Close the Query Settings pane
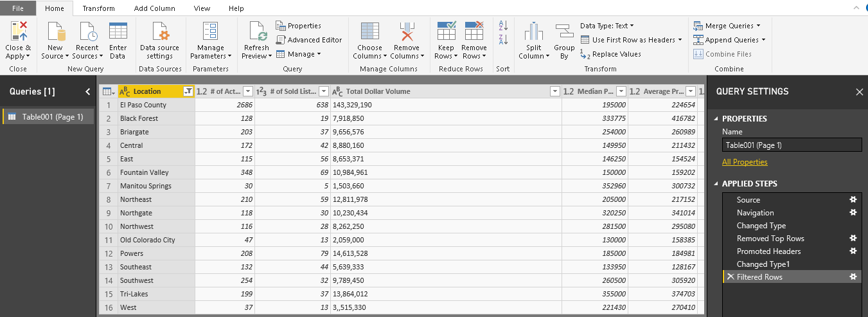Screen dimensions: 868x317 [x=860, y=92]
